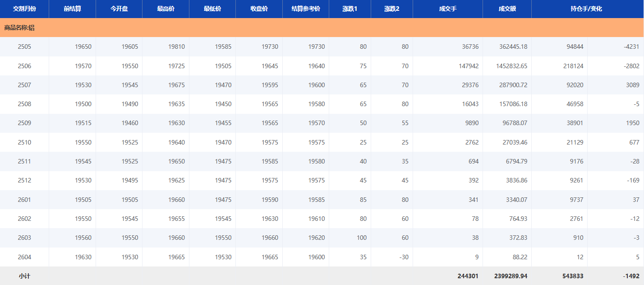Select the 小计 subtotal label

point(24,276)
